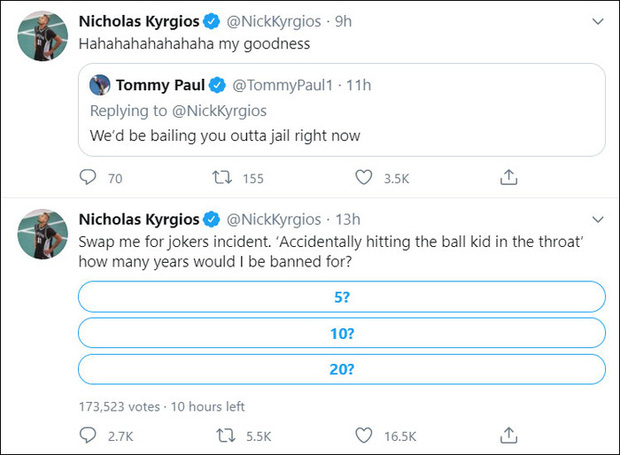Click reply icon on 'my goodness' tweet
This screenshot has width=620, height=455.
87,177
